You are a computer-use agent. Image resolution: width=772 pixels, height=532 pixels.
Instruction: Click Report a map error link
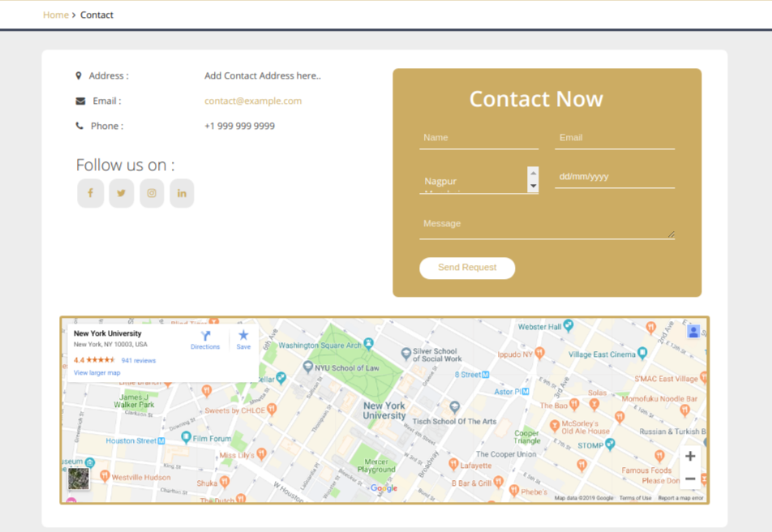coord(681,498)
